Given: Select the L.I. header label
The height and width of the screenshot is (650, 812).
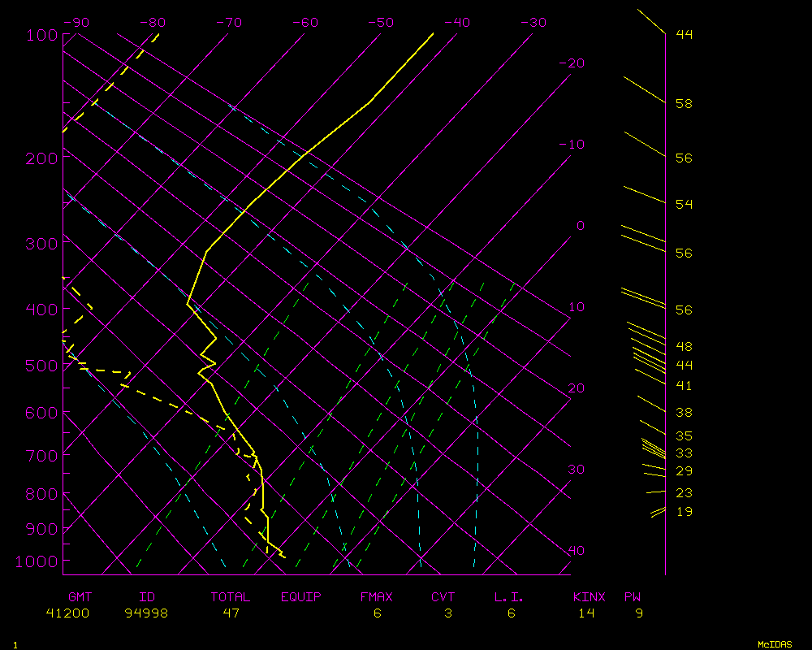Looking at the screenshot, I should coord(509,597).
